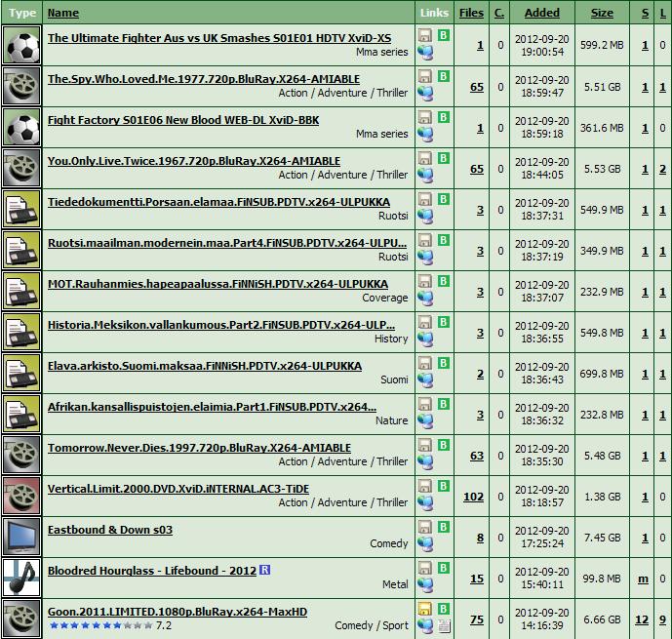Click file count 75 for Goon.2011
Image resolution: width=672 pixels, height=639 pixels.
tap(477, 619)
